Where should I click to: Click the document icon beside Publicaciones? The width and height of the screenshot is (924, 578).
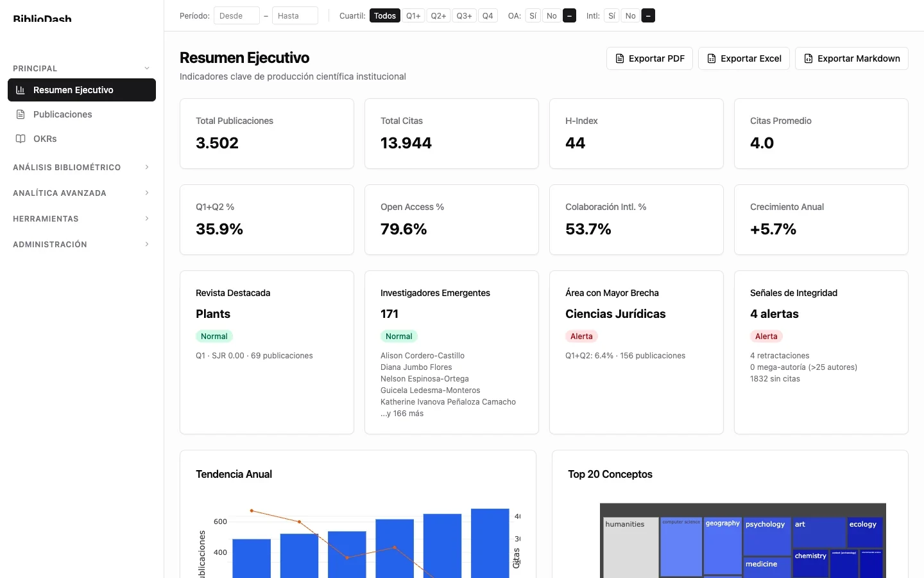(x=21, y=114)
